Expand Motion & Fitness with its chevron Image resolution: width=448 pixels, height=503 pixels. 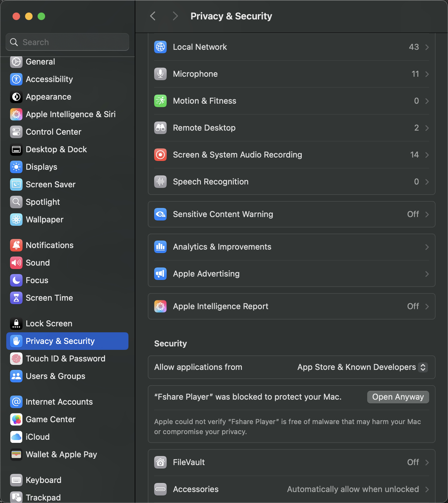coord(427,101)
